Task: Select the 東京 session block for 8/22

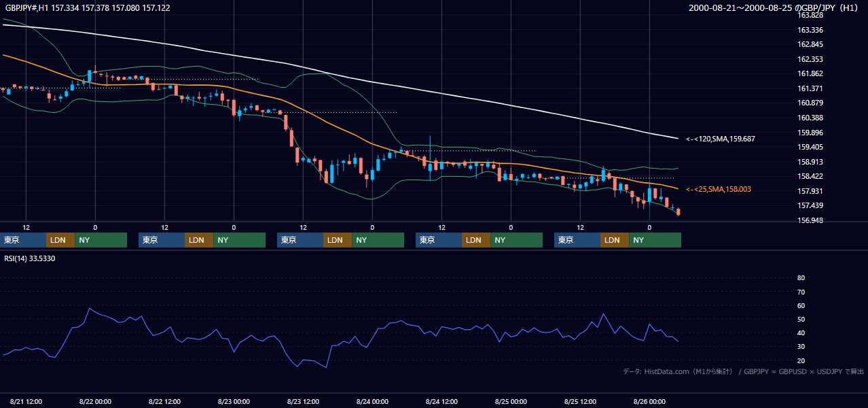Action: click(x=162, y=240)
